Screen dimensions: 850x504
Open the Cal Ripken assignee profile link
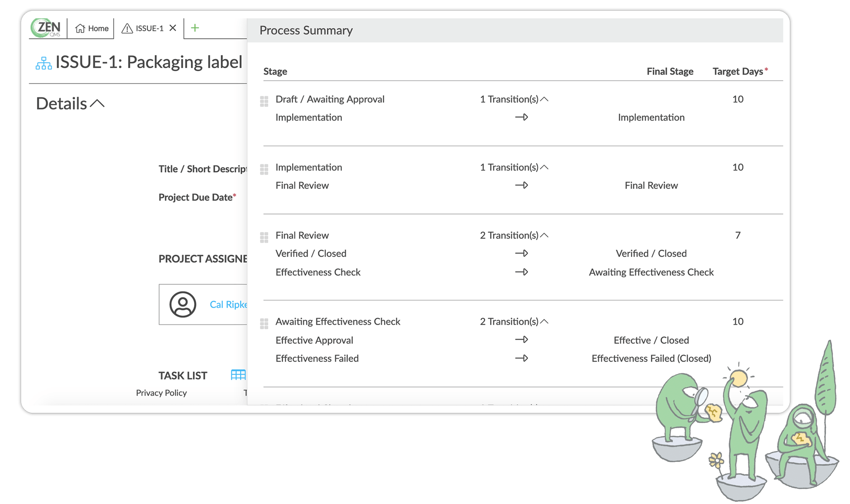click(228, 304)
